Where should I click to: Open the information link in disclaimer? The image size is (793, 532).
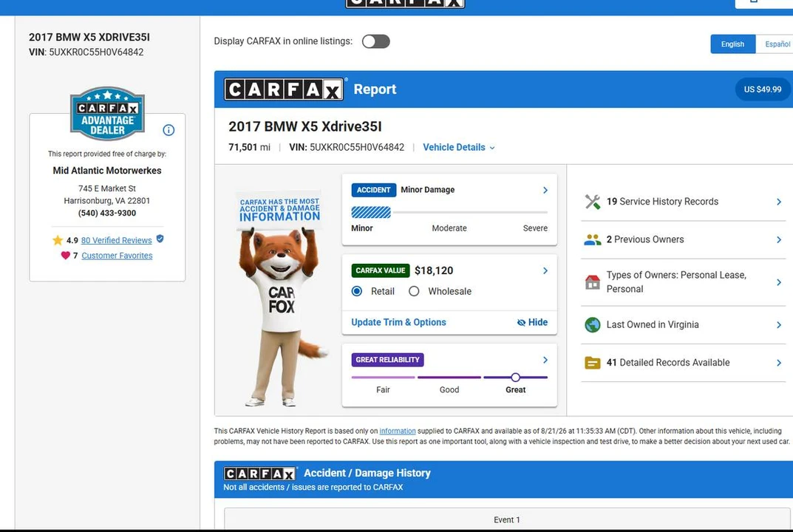(398, 431)
